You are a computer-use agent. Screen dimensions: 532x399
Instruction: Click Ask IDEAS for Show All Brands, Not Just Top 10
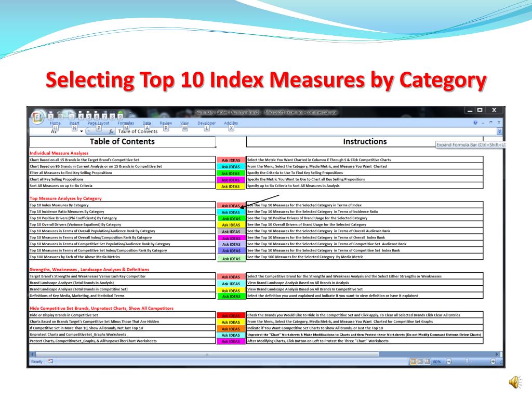[231, 329]
